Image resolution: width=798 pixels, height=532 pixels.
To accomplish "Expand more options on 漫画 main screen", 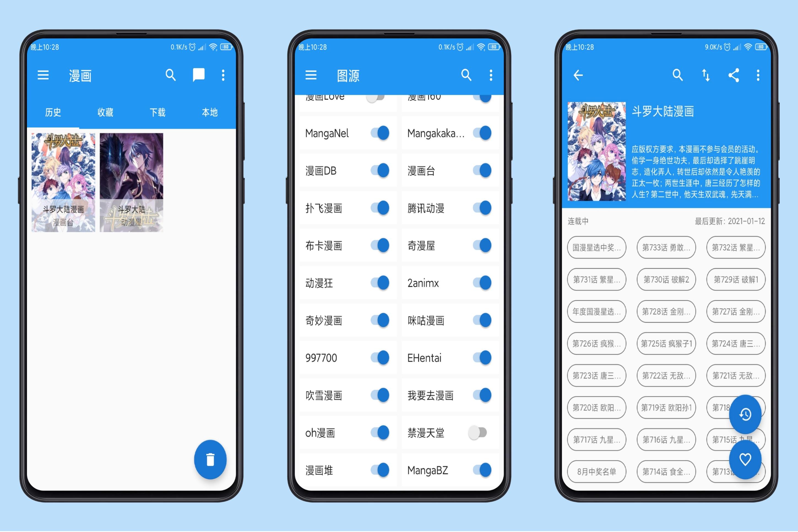I will [x=220, y=76].
